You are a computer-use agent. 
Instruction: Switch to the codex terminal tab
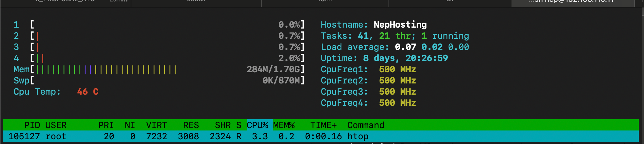click(x=196, y=2)
